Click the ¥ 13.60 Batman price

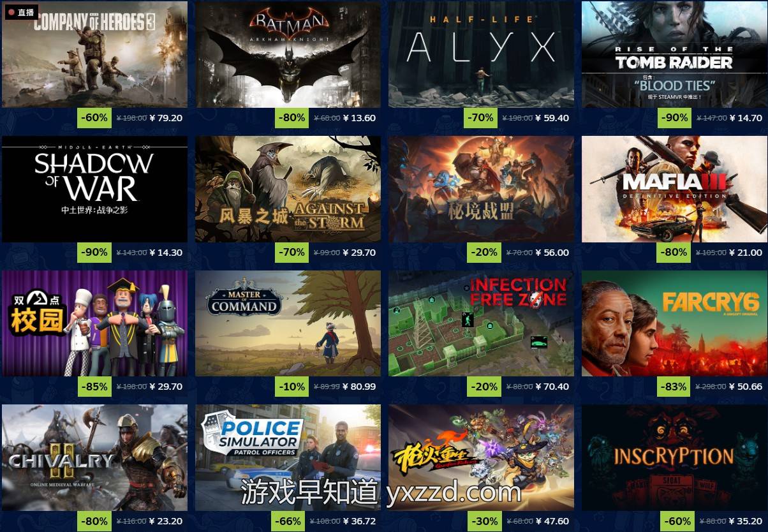tap(359, 118)
